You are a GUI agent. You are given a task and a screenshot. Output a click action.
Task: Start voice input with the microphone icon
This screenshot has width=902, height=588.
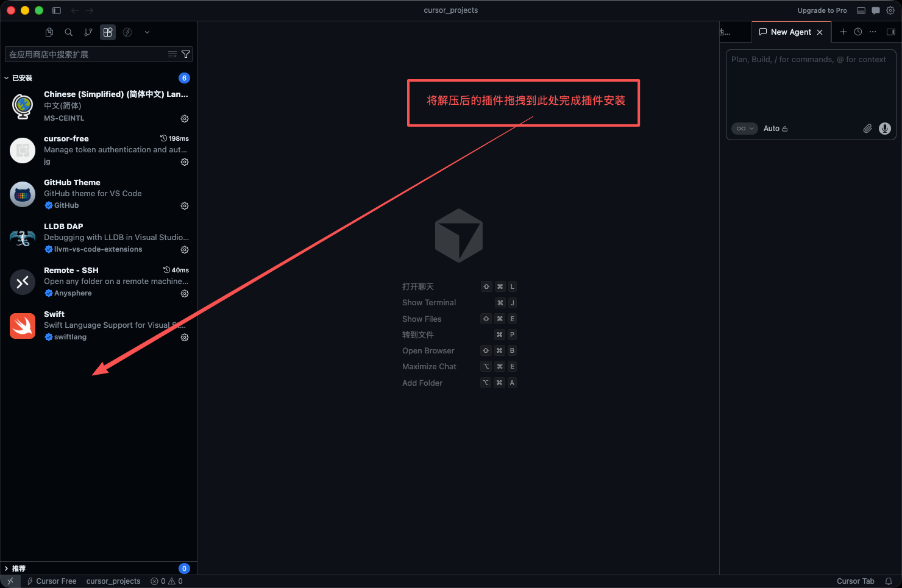[885, 129]
